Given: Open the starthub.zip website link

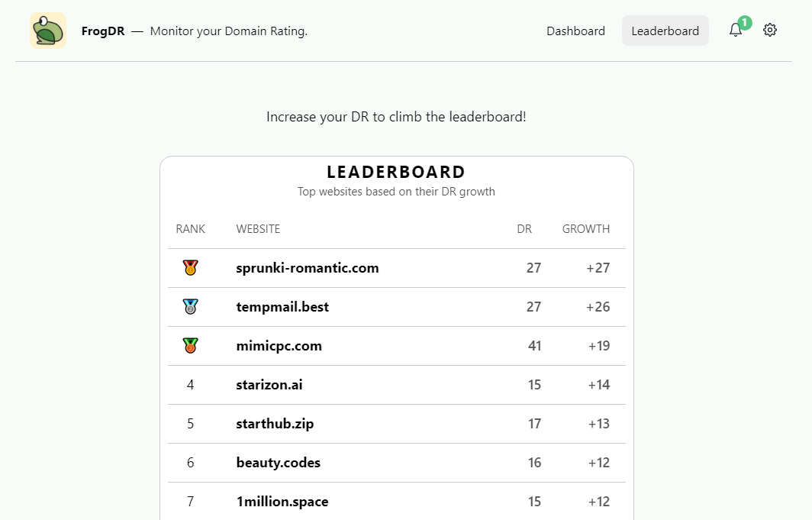Looking at the screenshot, I should pos(275,424).
